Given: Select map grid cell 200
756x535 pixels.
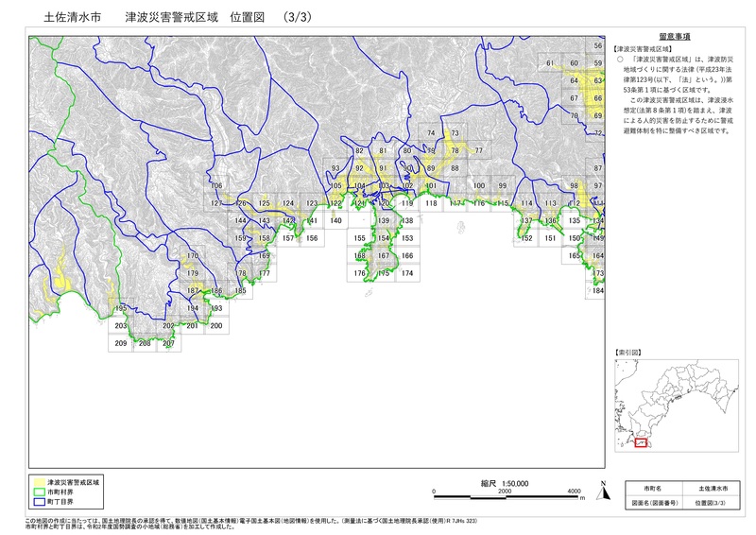Looking at the screenshot, I should coord(215,326).
